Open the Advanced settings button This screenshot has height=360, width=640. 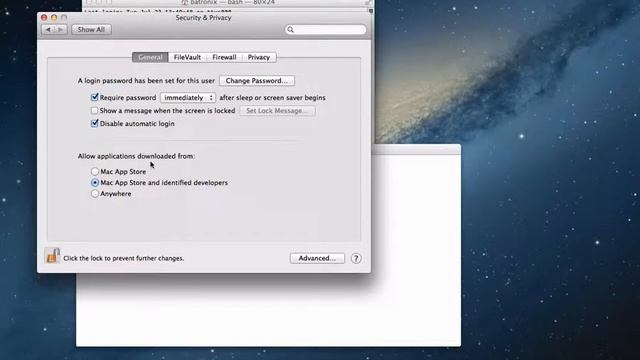click(317, 258)
